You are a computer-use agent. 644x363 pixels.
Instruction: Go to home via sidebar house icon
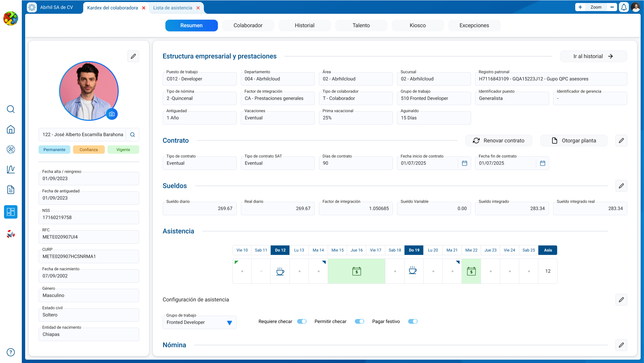pos(11,129)
